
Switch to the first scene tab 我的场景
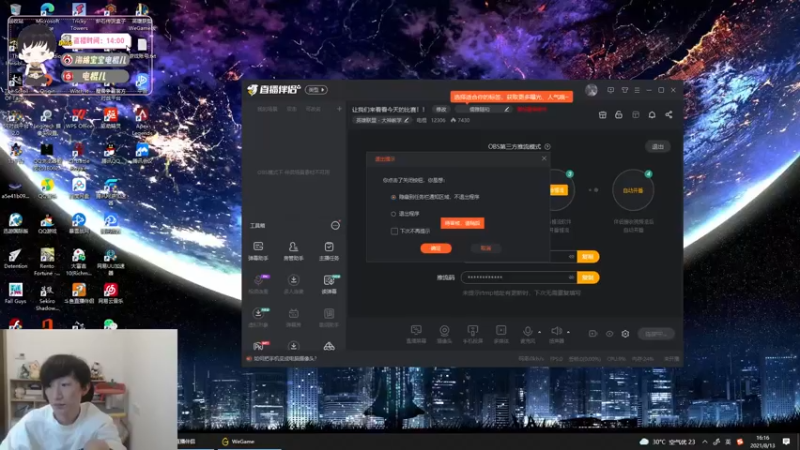click(267, 109)
